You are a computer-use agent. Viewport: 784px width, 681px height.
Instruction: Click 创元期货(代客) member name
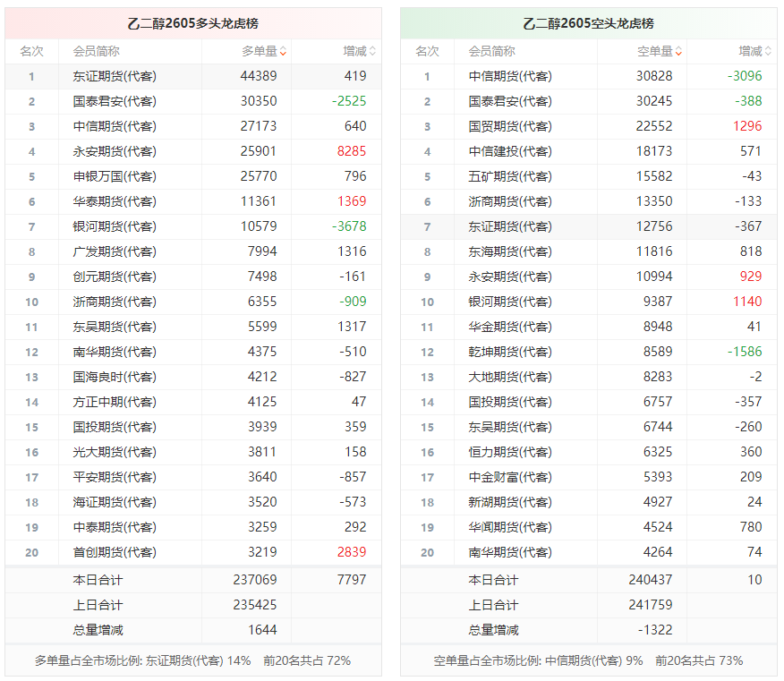point(115,277)
